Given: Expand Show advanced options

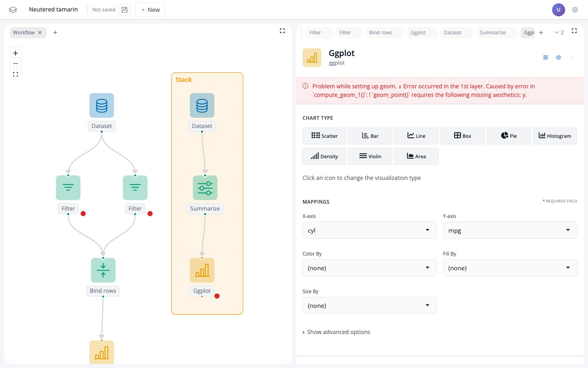Looking at the screenshot, I should (336, 332).
